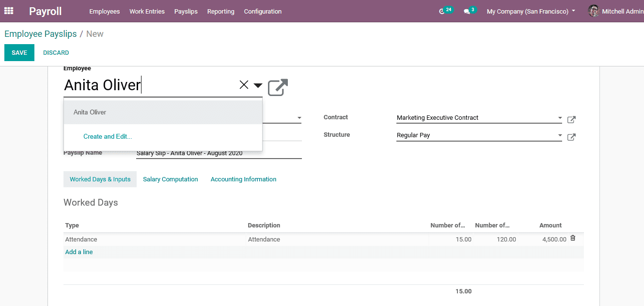
Task: Switch to Salary Computation tab
Action: (171, 179)
